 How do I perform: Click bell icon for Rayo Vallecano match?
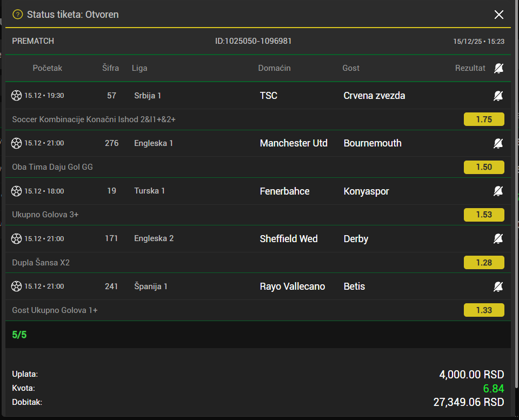pos(498,286)
